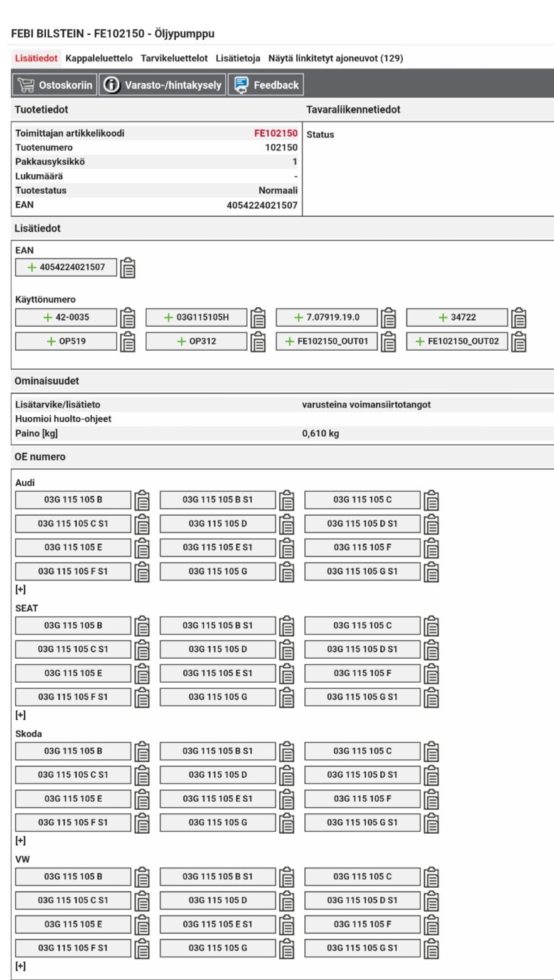Copy SEAT 03G 115 105 G clipboard icon
Viewport: 554px width, 980px height.
[287, 698]
